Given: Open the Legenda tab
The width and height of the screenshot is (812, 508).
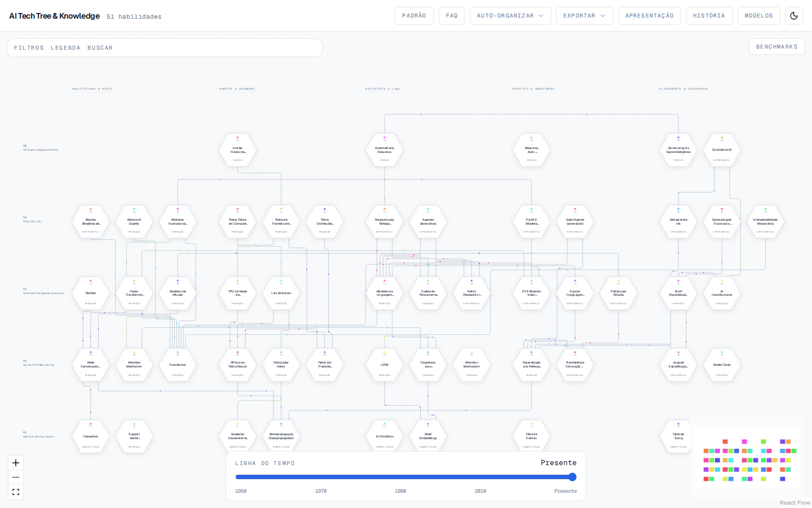Looking at the screenshot, I should point(65,48).
